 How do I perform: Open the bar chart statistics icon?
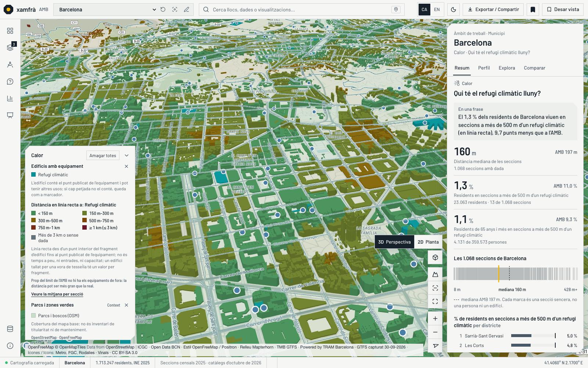10,98
